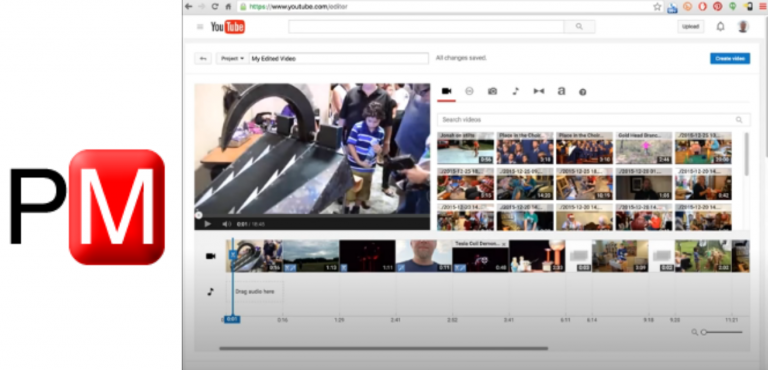
Task: Click the video library vertical scrollbar
Action: click(x=746, y=154)
